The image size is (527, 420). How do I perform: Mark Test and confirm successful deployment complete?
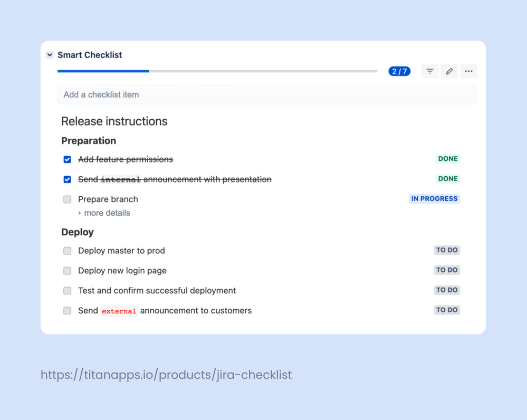point(67,290)
